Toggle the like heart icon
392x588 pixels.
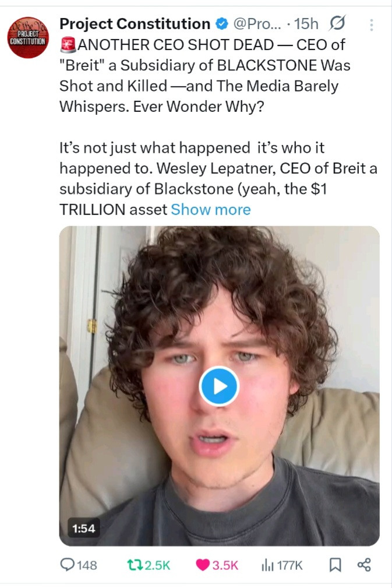(203, 565)
